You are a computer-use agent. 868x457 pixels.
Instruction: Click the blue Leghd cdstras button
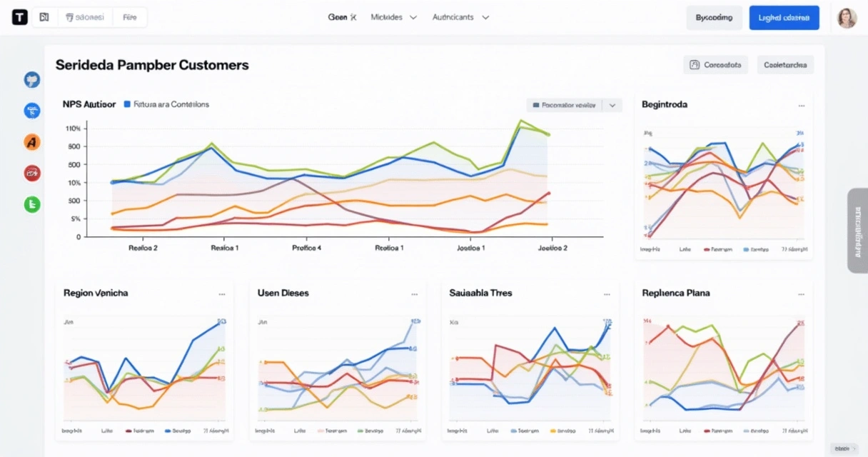(x=784, y=18)
